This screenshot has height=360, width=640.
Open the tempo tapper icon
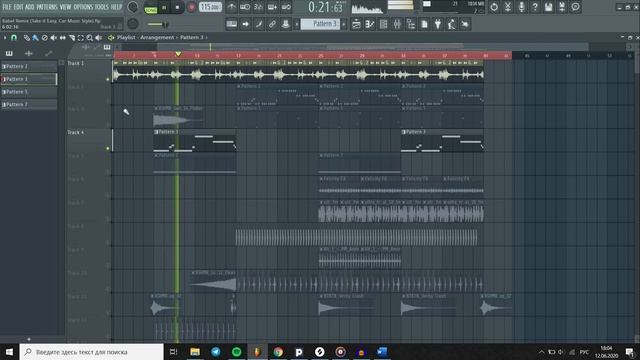point(451,24)
